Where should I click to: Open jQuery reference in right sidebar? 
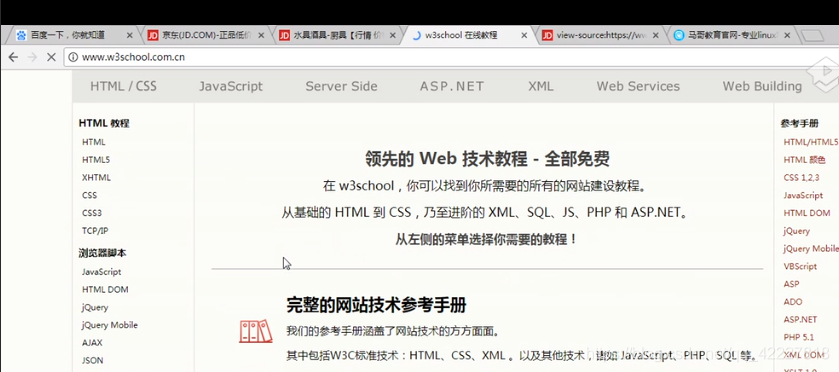pos(797,231)
